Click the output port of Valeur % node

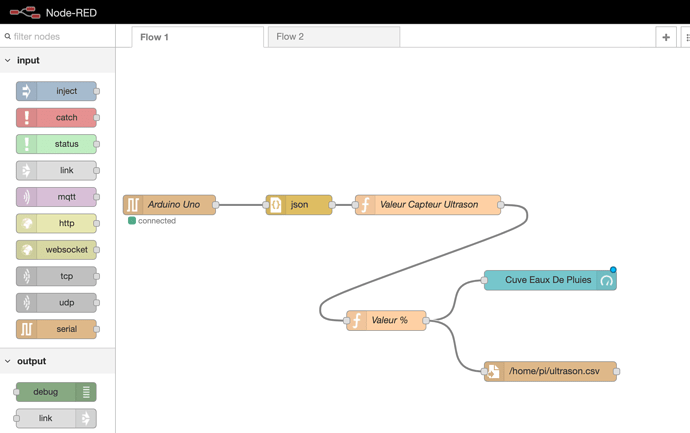426,321
